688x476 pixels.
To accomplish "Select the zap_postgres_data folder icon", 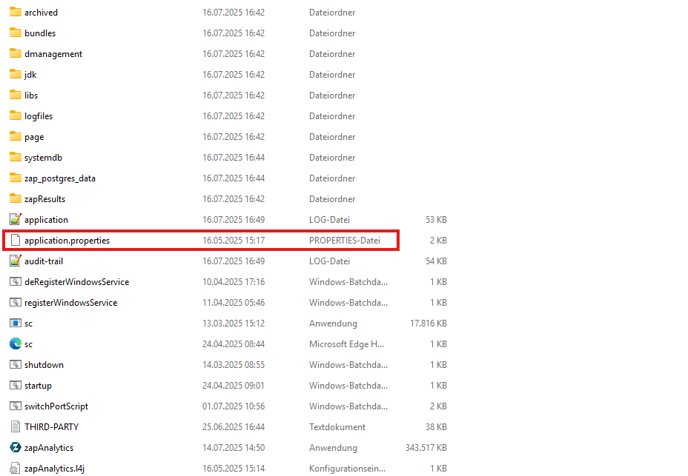I will click(15, 178).
